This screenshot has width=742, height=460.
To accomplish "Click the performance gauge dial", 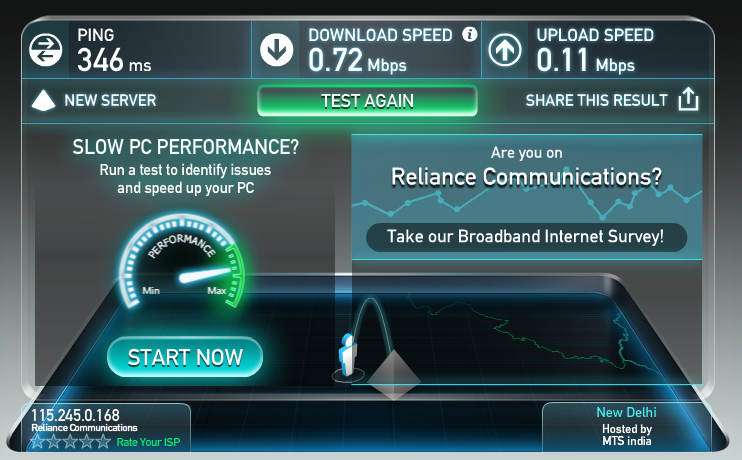I will point(182,261).
